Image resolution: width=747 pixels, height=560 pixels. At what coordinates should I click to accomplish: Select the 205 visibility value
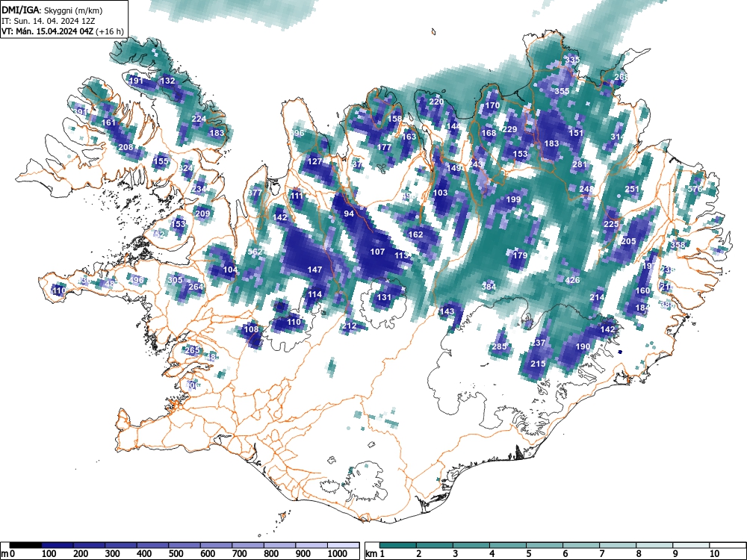628,241
